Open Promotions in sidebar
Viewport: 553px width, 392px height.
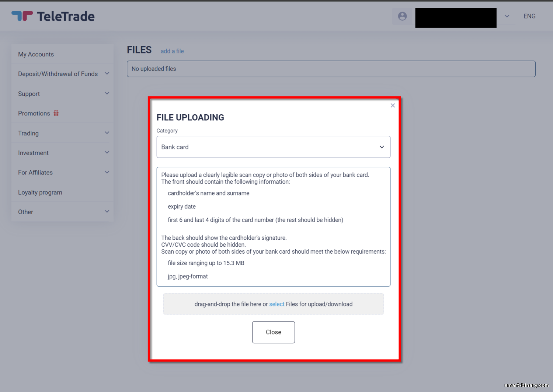pos(34,113)
